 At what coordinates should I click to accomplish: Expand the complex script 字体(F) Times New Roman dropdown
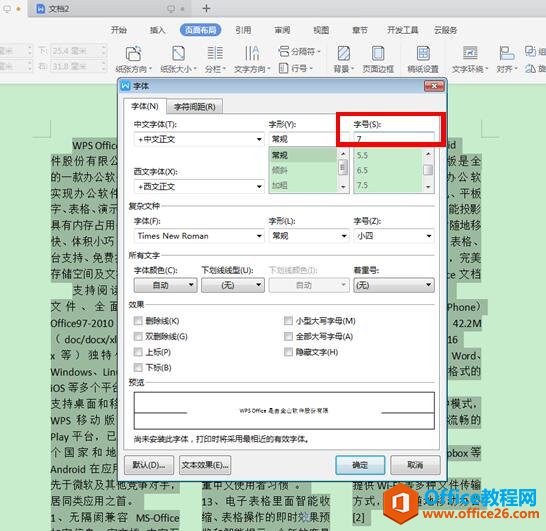point(259,236)
